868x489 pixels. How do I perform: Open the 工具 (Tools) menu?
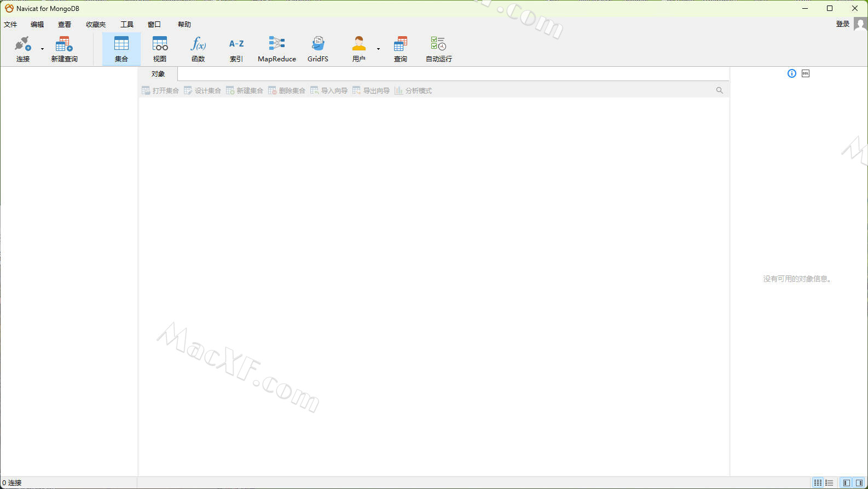[127, 24]
